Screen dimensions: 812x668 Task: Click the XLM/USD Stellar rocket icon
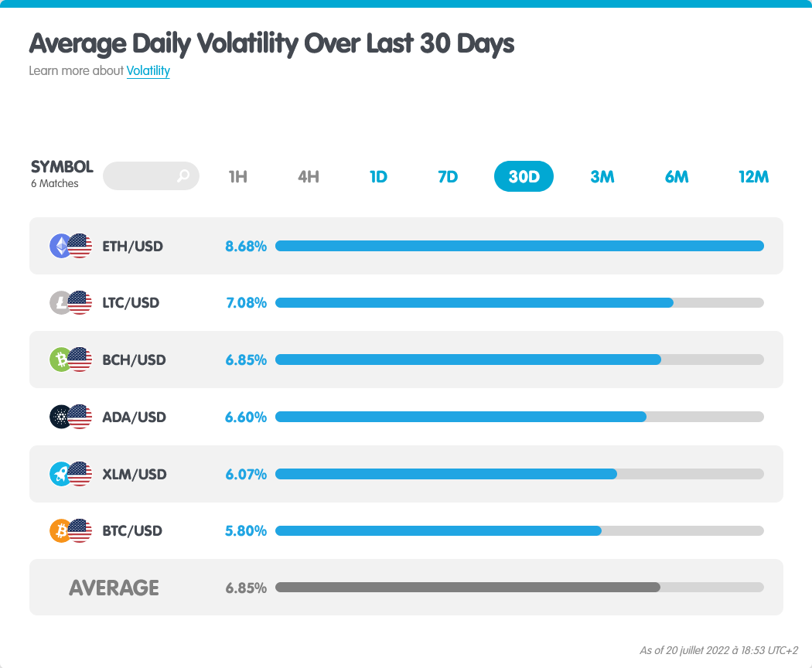60,474
